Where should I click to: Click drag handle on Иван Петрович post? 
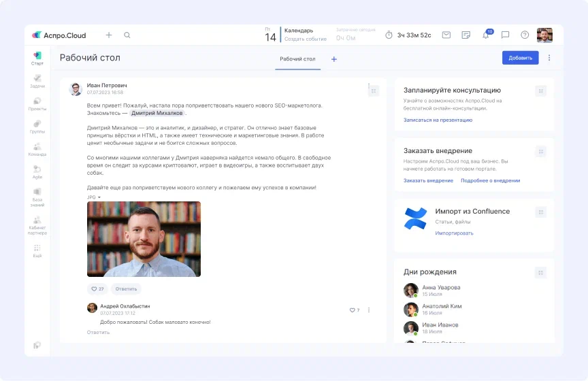[x=374, y=91]
